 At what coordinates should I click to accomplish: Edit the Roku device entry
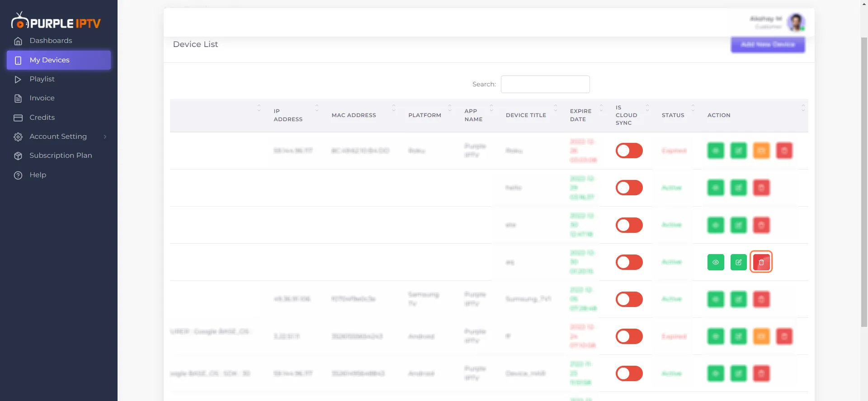[x=739, y=151]
